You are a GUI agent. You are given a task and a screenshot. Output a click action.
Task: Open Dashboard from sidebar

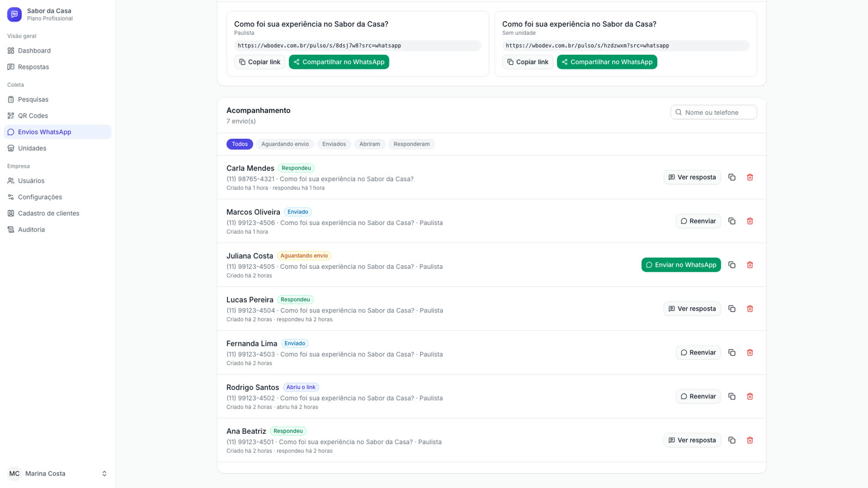click(58, 50)
